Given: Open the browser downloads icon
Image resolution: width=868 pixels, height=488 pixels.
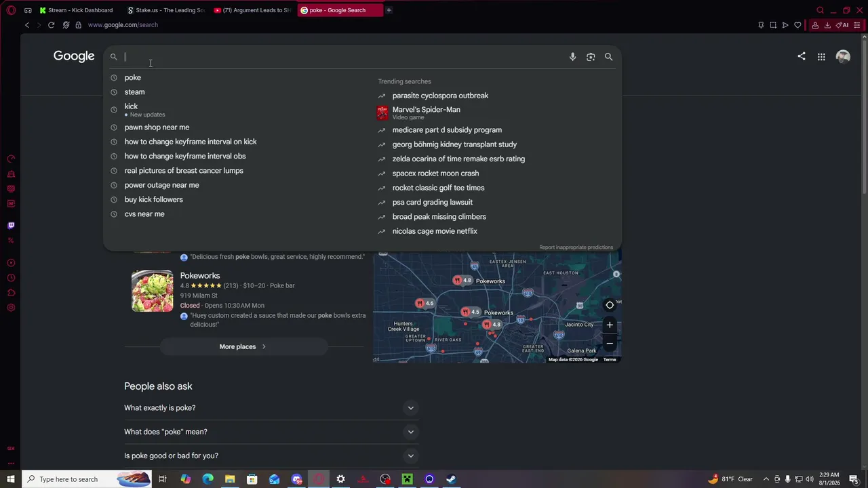Looking at the screenshot, I should [827, 25].
